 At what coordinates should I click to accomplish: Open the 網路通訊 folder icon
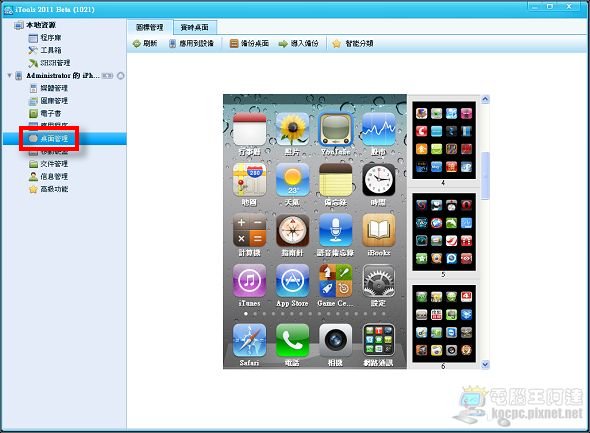[379, 340]
